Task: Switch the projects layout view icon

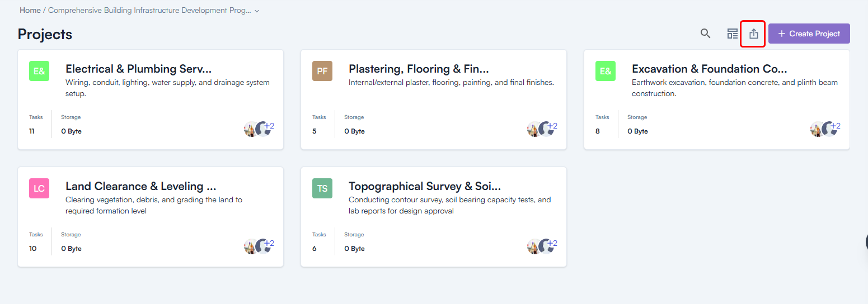Action: (x=732, y=34)
